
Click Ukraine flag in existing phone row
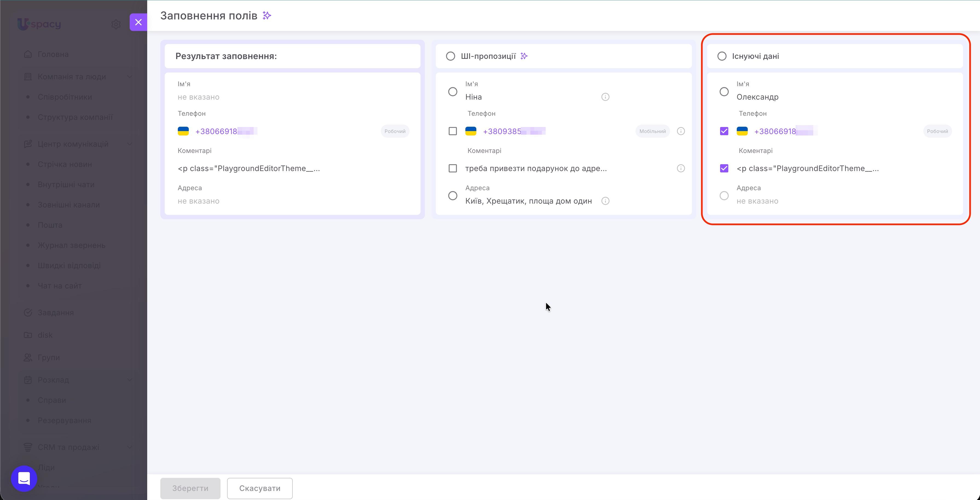tap(742, 131)
